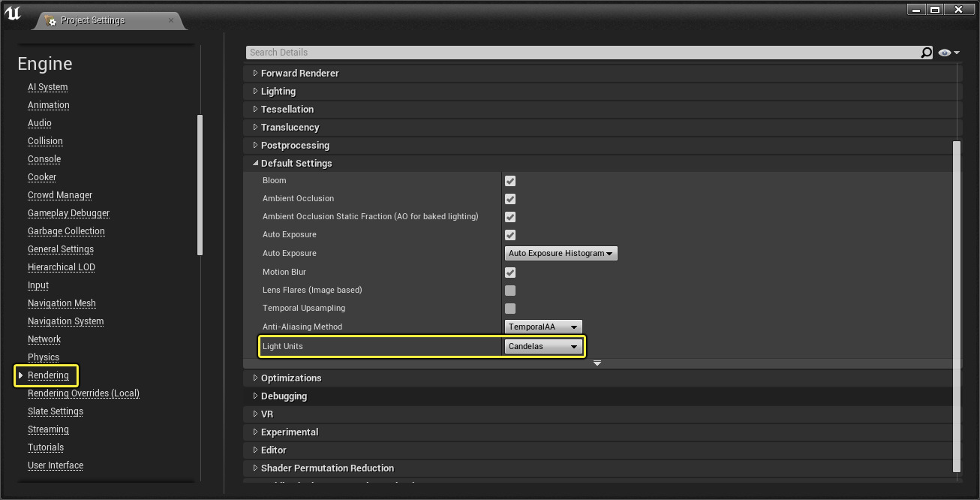Click inside the Search Details field
The height and width of the screenshot is (500, 980).
525,52
